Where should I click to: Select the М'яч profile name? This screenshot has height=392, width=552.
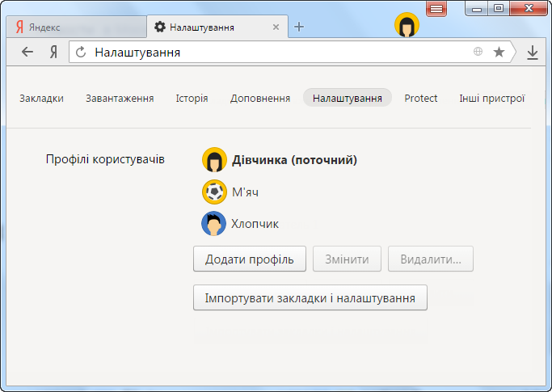click(x=245, y=192)
